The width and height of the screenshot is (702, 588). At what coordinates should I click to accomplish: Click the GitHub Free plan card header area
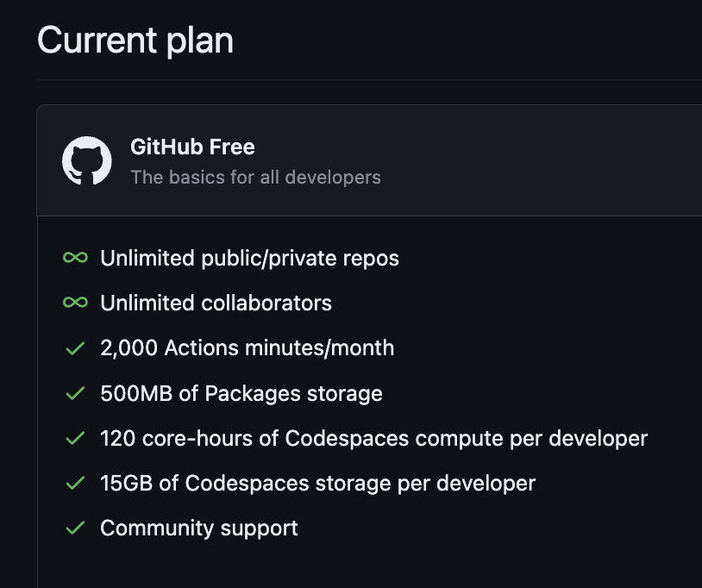click(x=369, y=160)
